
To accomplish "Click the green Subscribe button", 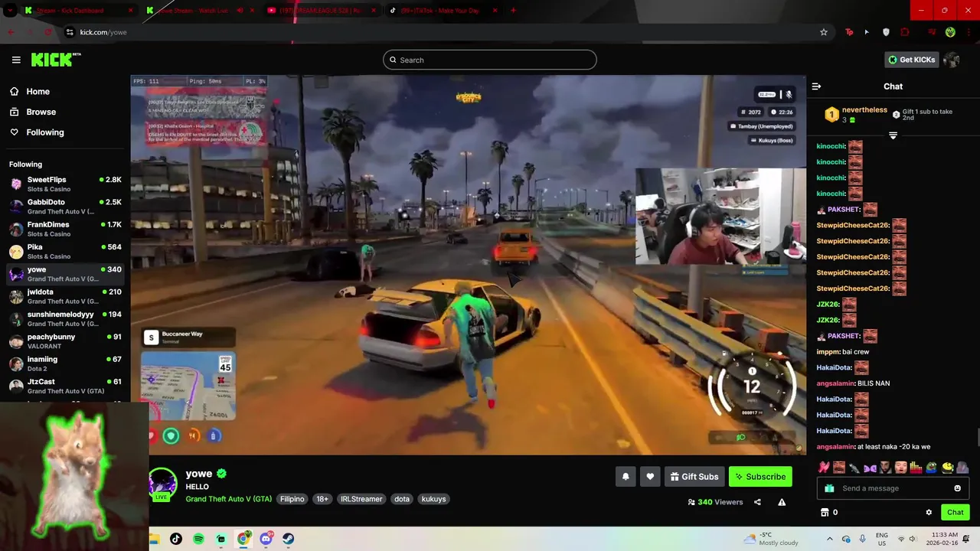I will click(760, 477).
